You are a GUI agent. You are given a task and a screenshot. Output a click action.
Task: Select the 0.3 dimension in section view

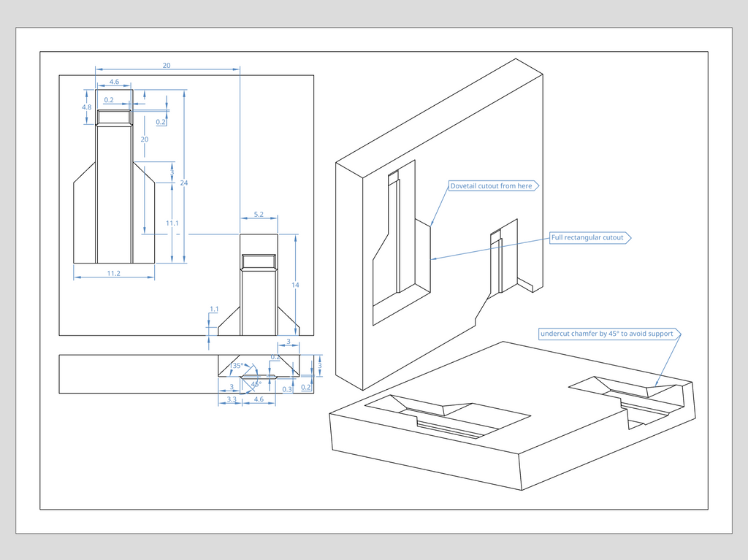click(x=286, y=389)
